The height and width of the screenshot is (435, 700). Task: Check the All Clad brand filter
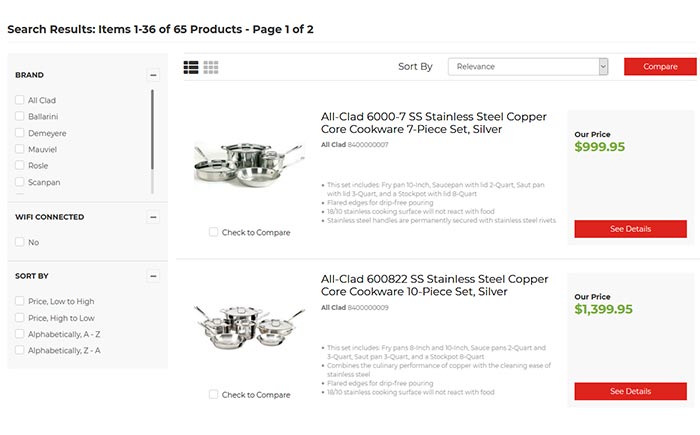[20, 100]
